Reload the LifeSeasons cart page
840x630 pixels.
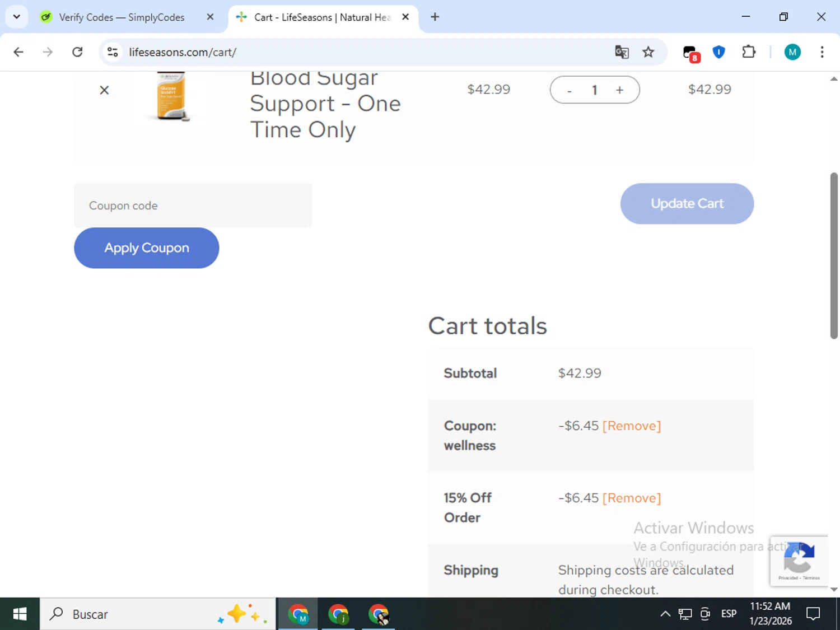(77, 52)
